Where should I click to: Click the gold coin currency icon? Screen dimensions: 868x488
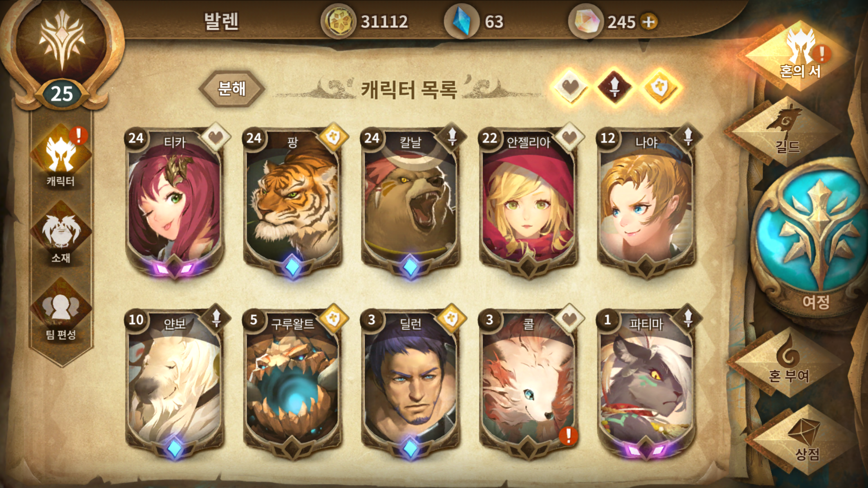pos(338,21)
